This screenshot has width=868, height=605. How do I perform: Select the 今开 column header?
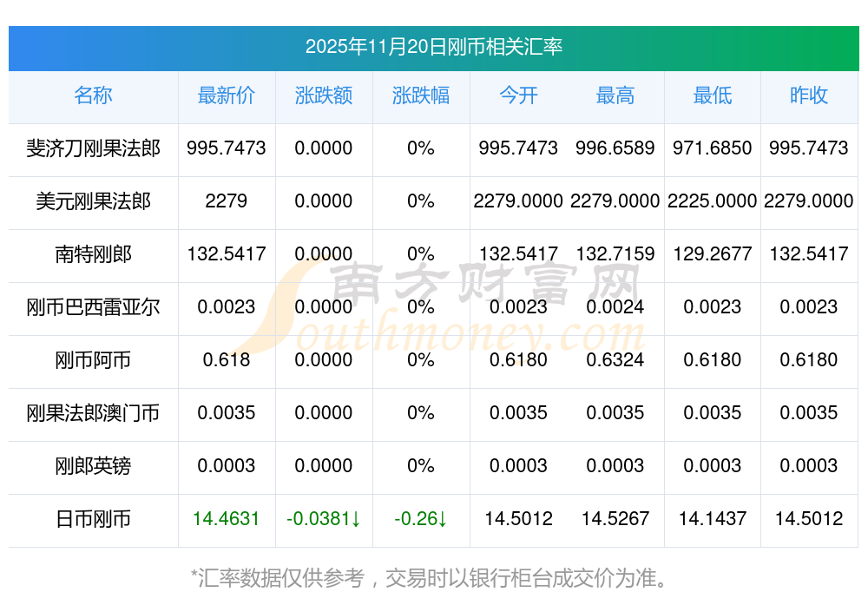click(x=518, y=95)
